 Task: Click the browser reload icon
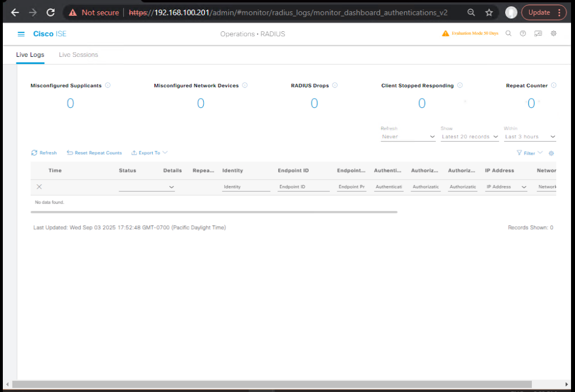(51, 12)
